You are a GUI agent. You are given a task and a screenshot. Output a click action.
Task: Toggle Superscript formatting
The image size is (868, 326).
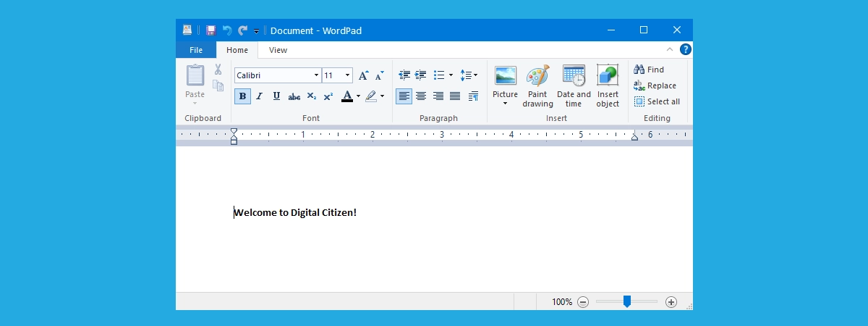(328, 96)
